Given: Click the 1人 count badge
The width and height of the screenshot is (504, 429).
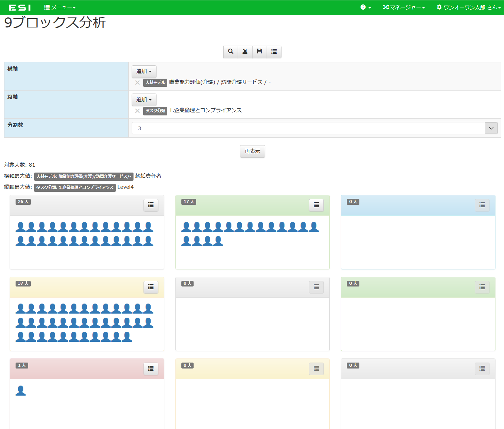Looking at the screenshot, I should coord(22,366).
